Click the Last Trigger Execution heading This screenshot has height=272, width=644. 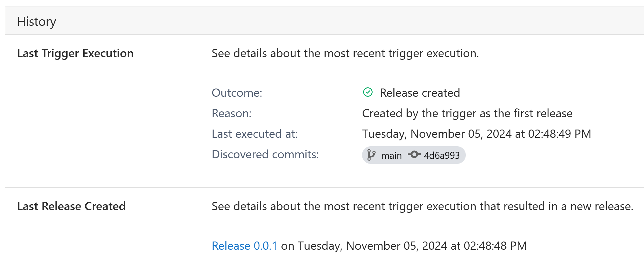(75, 53)
